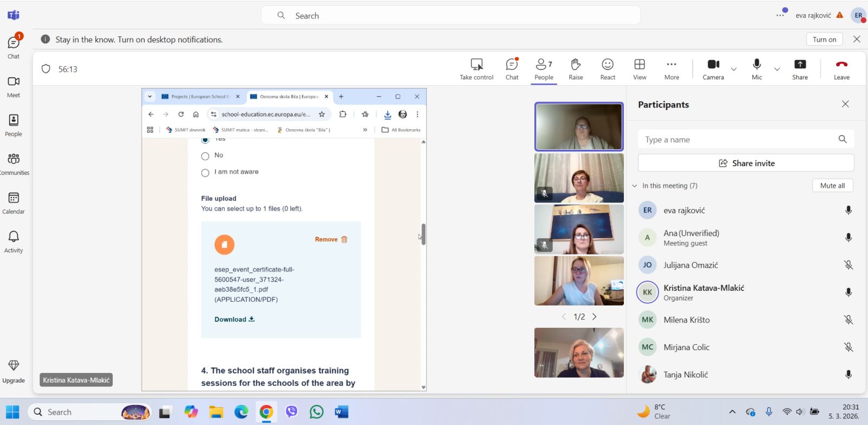Mute eva rajković's microphone in list
Viewport: 868px width, 425px height.
[848, 211]
